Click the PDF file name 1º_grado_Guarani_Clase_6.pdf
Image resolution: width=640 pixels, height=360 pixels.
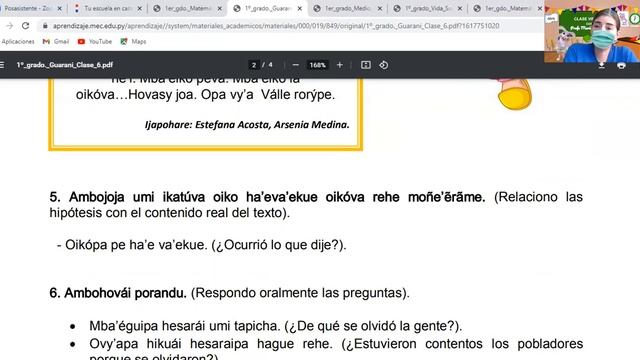coord(64,65)
